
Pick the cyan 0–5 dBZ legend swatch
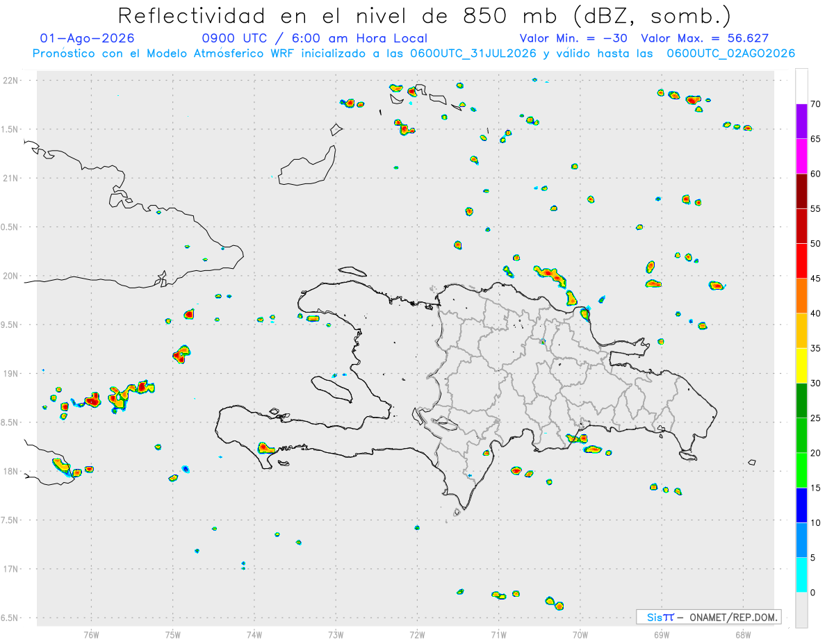801,575
